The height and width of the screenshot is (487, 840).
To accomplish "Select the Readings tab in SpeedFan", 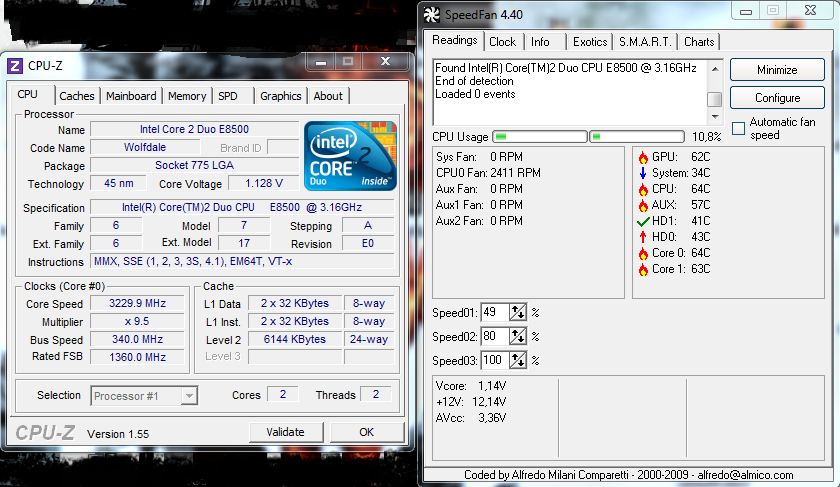I will point(455,40).
